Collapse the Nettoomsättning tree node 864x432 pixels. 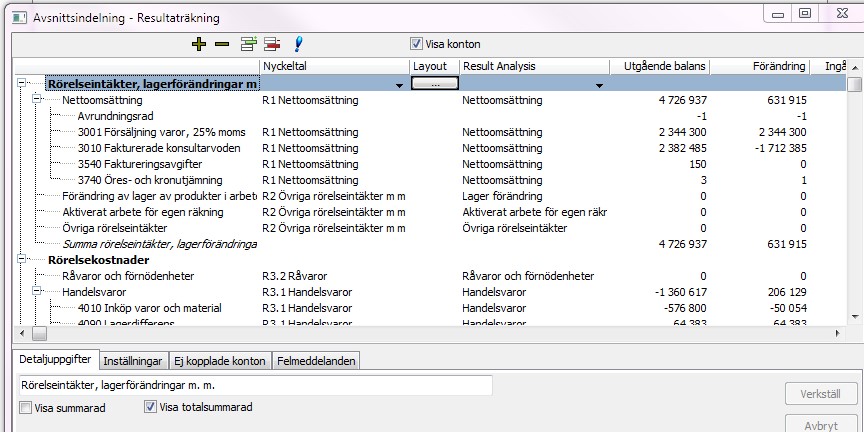[37, 99]
